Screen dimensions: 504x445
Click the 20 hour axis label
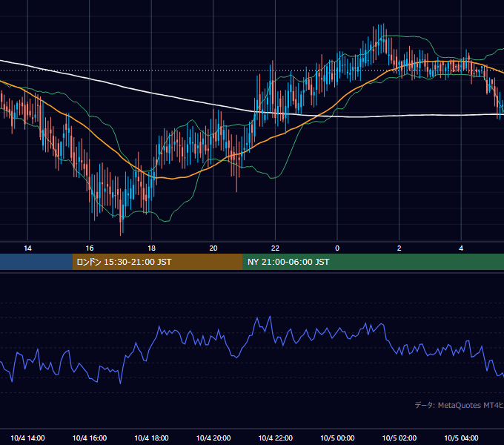point(213,248)
